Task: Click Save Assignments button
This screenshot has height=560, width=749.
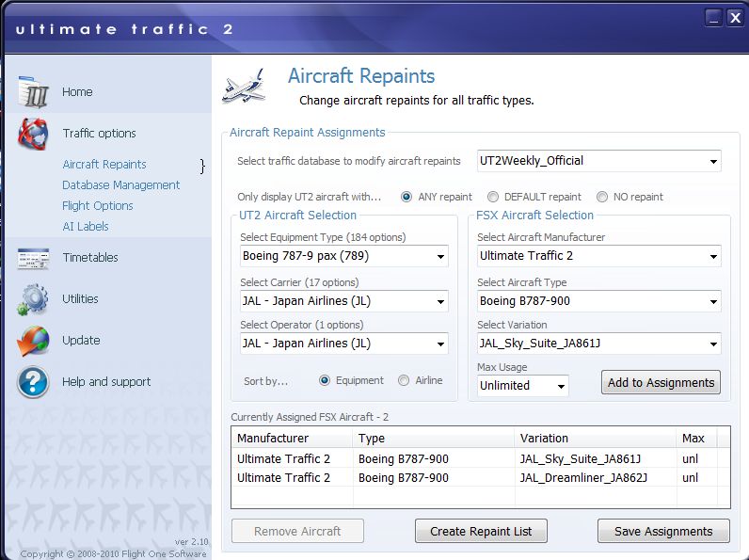Action: pyautogui.click(x=663, y=532)
